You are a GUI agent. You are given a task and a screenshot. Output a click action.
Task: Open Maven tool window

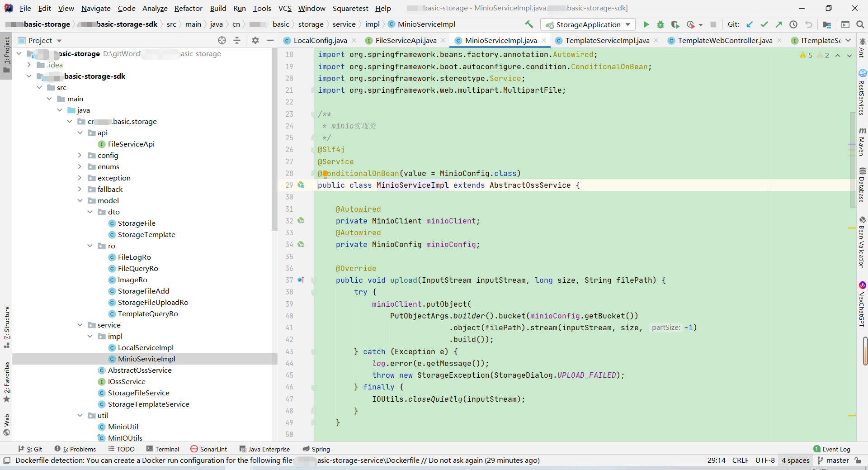pyautogui.click(x=862, y=142)
